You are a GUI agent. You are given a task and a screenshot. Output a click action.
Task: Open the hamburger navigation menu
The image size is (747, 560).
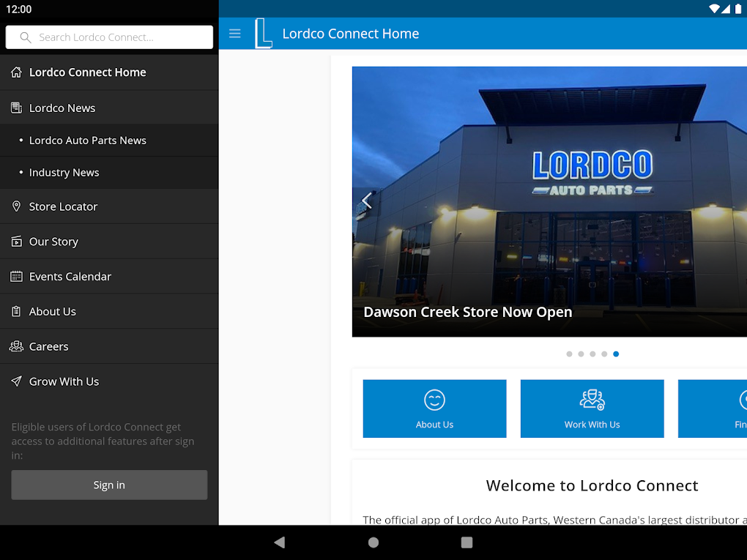point(234,33)
